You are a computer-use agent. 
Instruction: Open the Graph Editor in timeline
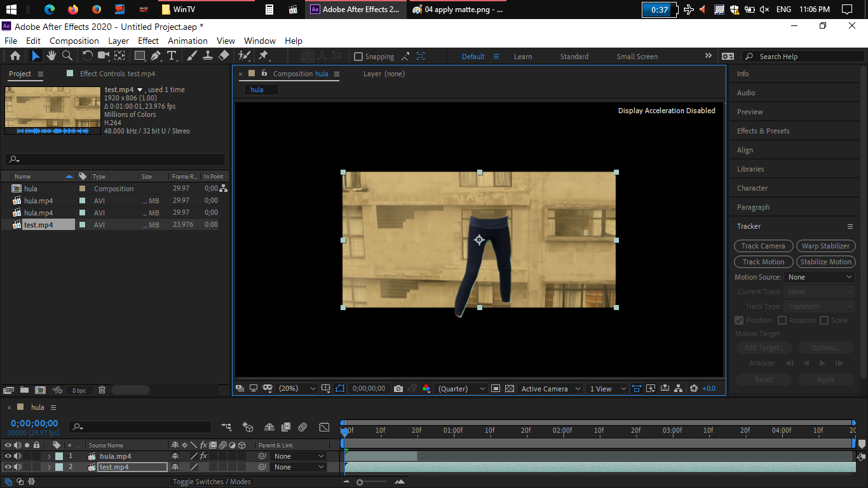point(324,427)
